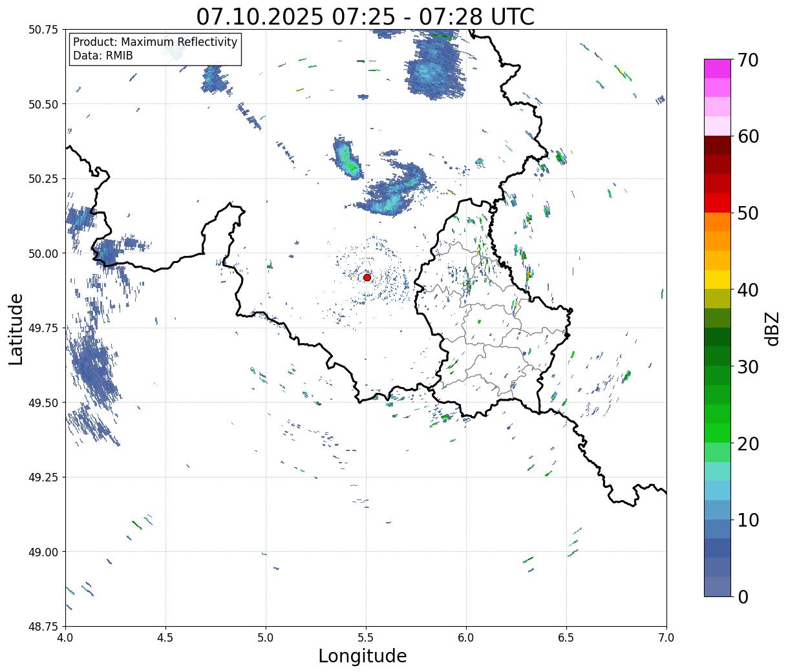Click the latitude tick label '49.75'
Viewport: 788px width, 672px height.
pyautogui.click(x=43, y=328)
